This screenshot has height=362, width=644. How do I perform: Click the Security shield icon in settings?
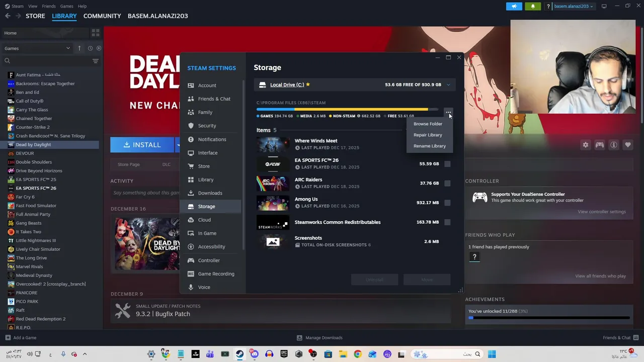click(191, 126)
